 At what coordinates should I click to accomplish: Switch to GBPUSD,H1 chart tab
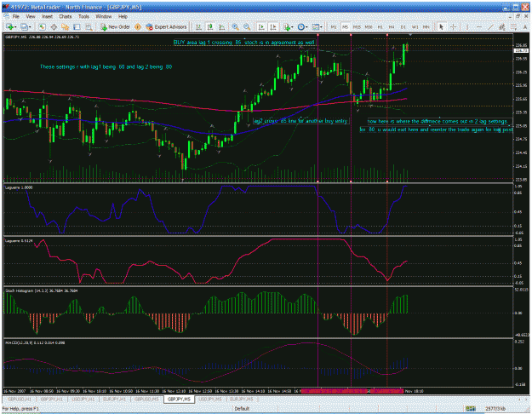pos(20,400)
